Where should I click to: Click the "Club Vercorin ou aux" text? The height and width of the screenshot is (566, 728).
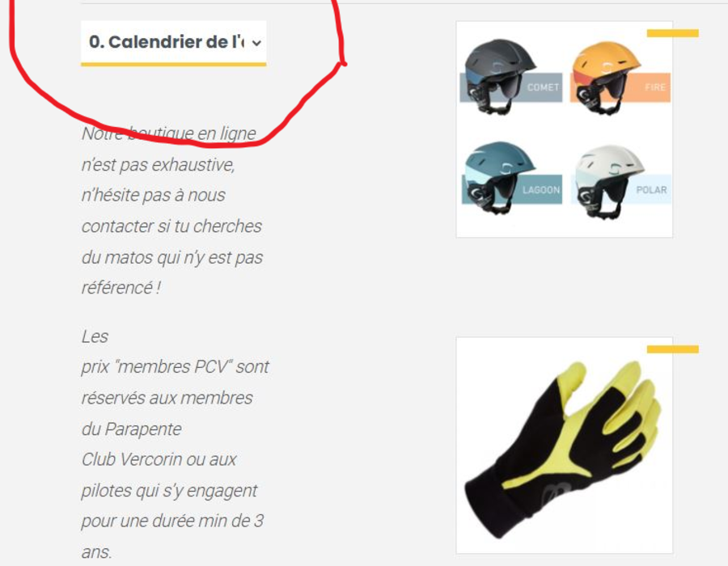point(159,459)
